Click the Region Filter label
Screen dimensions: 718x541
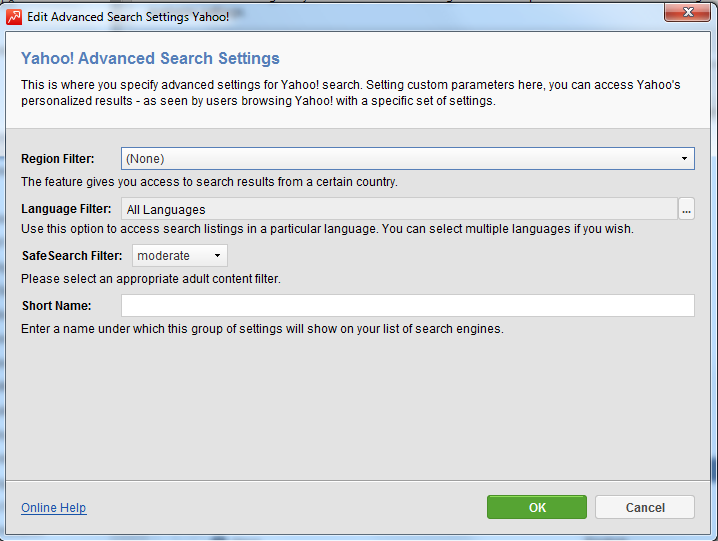58,158
